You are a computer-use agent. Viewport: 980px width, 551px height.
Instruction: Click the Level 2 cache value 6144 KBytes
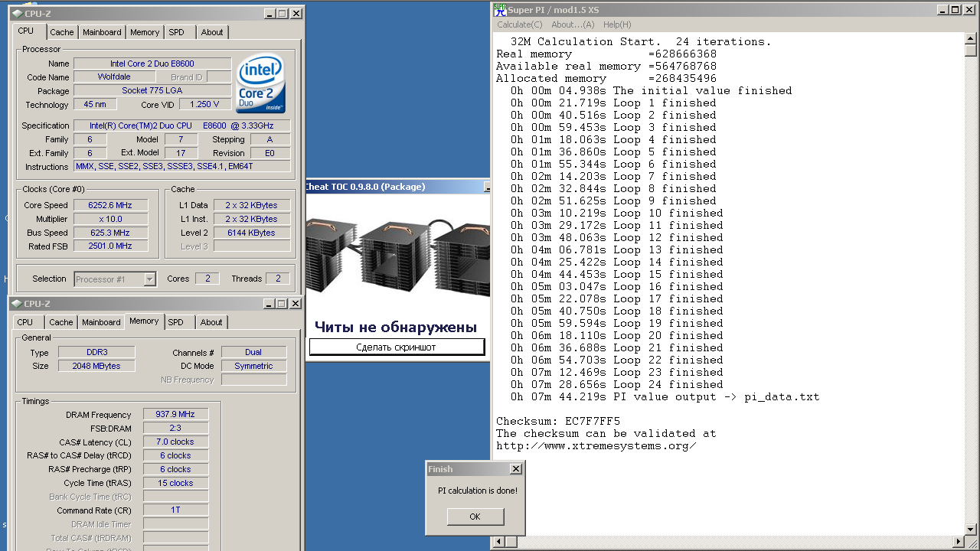pos(251,233)
